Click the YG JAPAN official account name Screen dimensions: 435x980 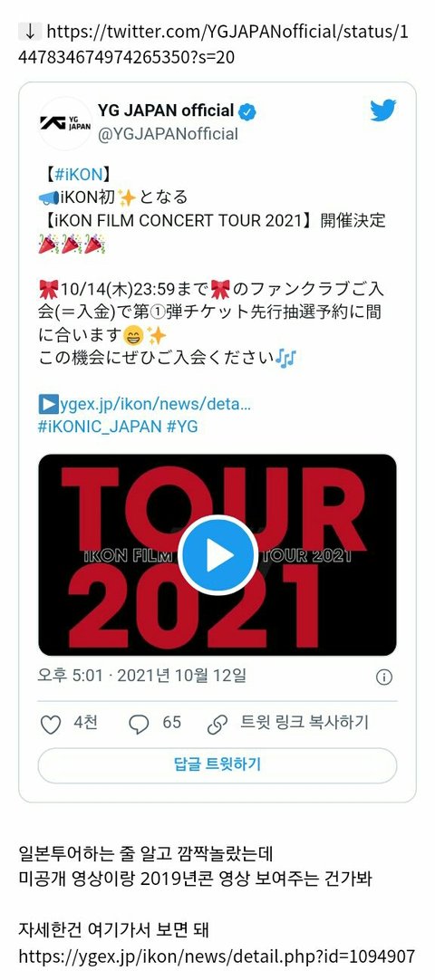(x=166, y=111)
